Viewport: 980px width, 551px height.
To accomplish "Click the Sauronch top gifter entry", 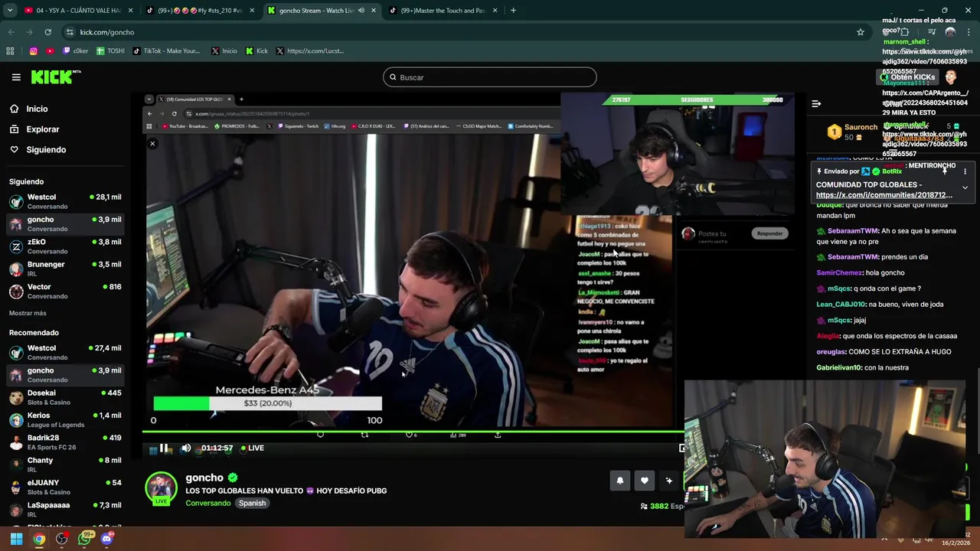I will click(x=854, y=132).
